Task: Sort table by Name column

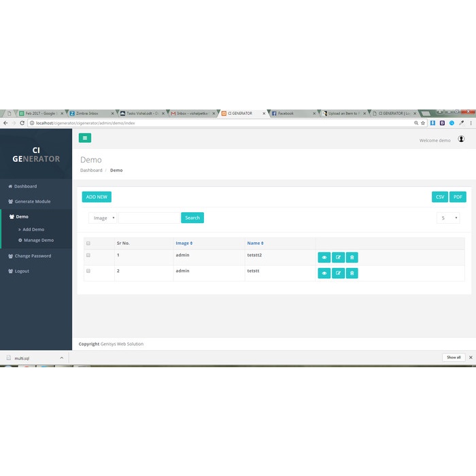Action: (x=255, y=243)
